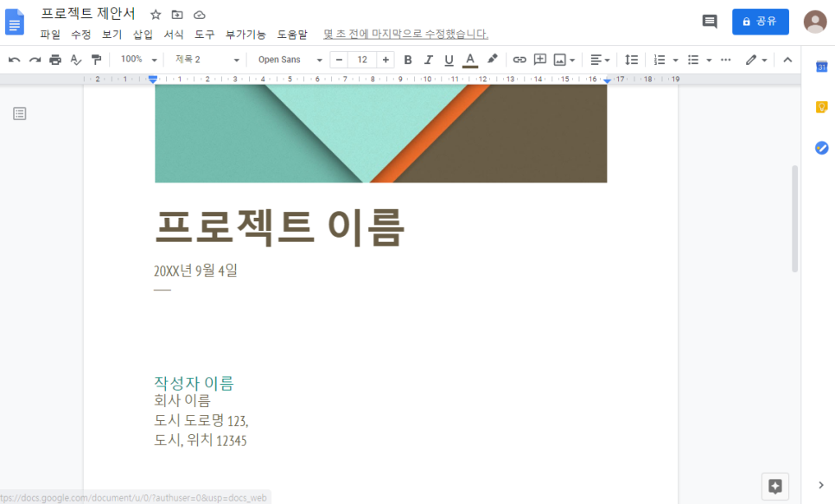835x504 pixels.
Task: Toggle underline formatting
Action: pyautogui.click(x=449, y=60)
